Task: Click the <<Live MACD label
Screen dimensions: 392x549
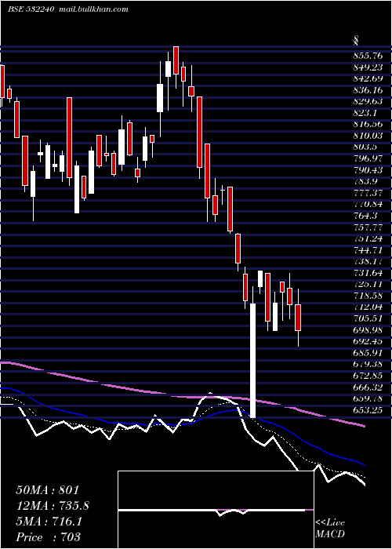Action: 330,528
